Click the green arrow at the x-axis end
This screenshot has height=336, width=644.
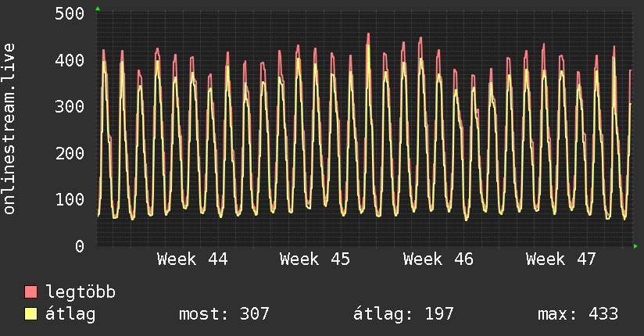click(x=636, y=246)
